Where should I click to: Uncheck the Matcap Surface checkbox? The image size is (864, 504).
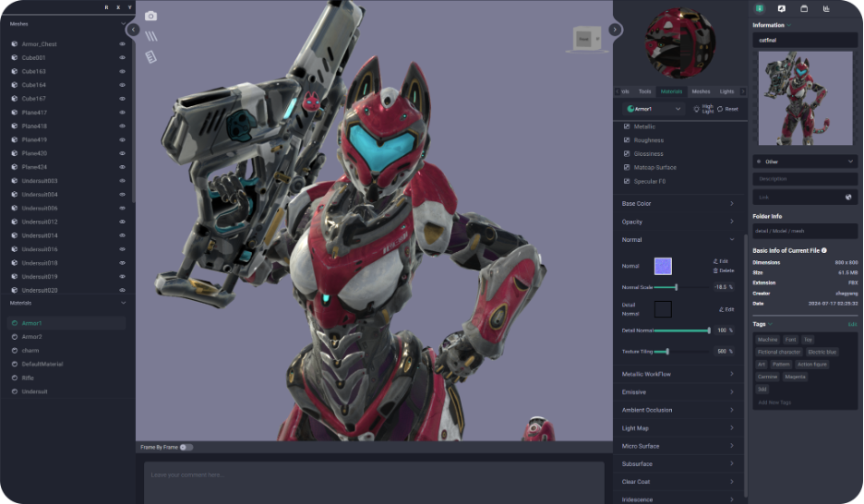point(628,167)
